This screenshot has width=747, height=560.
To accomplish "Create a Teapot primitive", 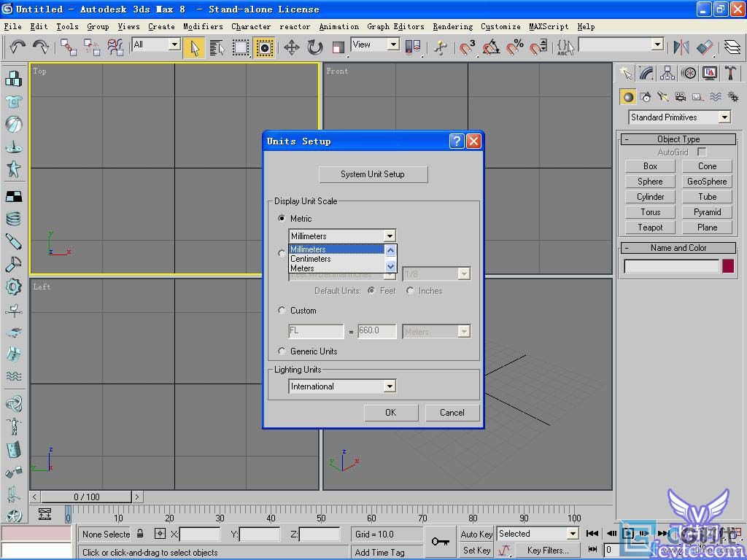I will pyautogui.click(x=650, y=227).
